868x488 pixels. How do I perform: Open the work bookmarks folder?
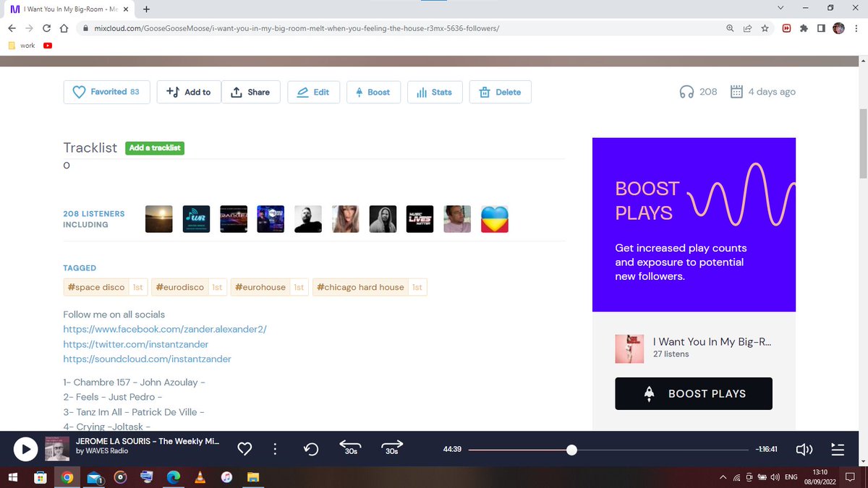(21, 45)
